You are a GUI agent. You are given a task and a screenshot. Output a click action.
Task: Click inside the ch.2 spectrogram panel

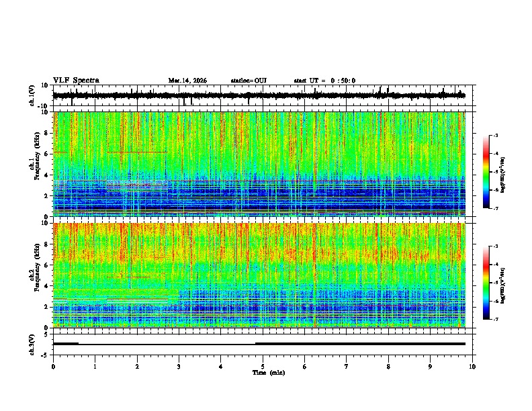[259, 275]
